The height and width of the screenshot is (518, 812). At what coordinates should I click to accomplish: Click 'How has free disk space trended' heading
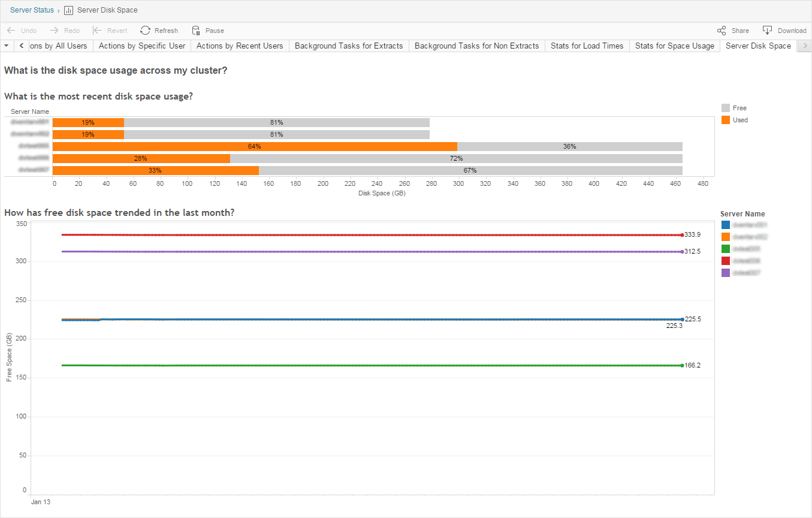[119, 212]
